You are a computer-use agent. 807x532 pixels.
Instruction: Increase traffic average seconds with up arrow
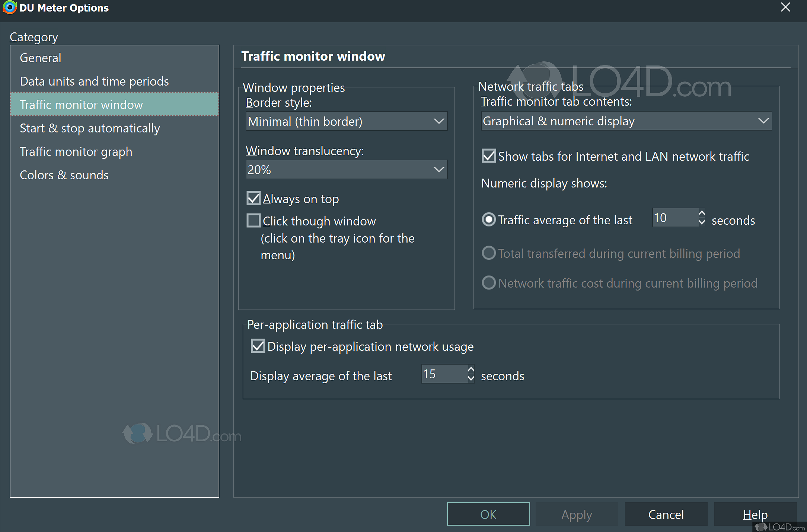(x=702, y=214)
